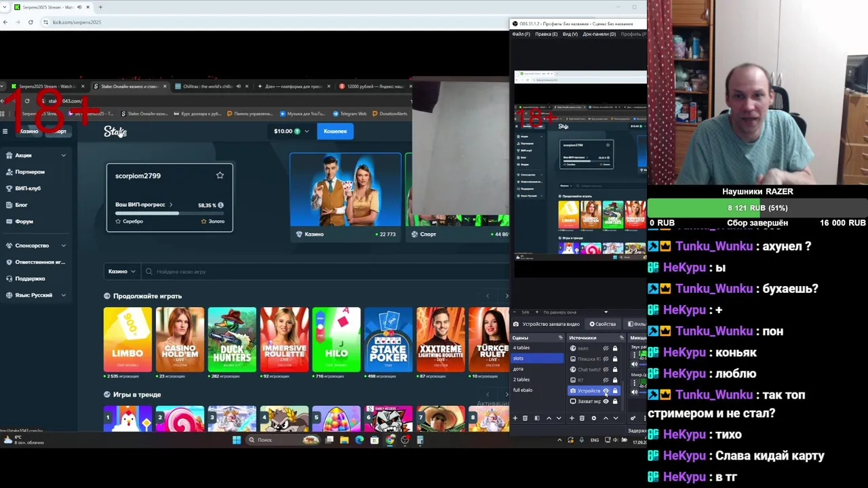868x488 pixels.
Task: Open the LIMBO game thumbnail
Action: pos(127,340)
